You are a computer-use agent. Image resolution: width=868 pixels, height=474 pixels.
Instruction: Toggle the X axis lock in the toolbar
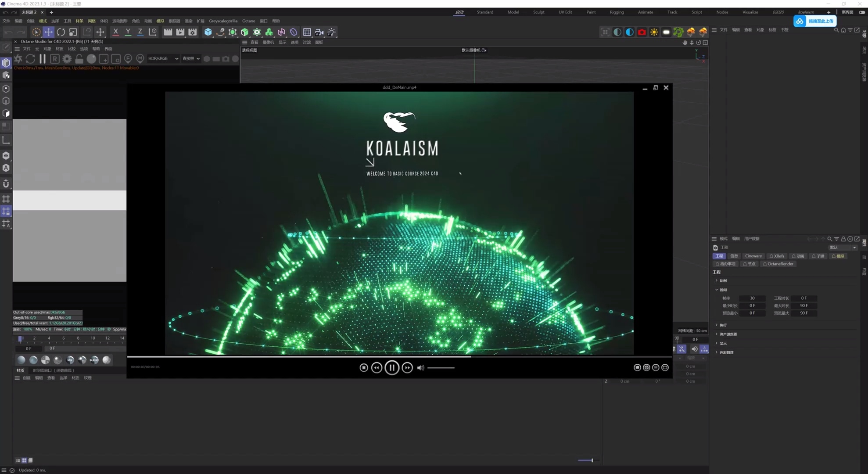(115, 32)
